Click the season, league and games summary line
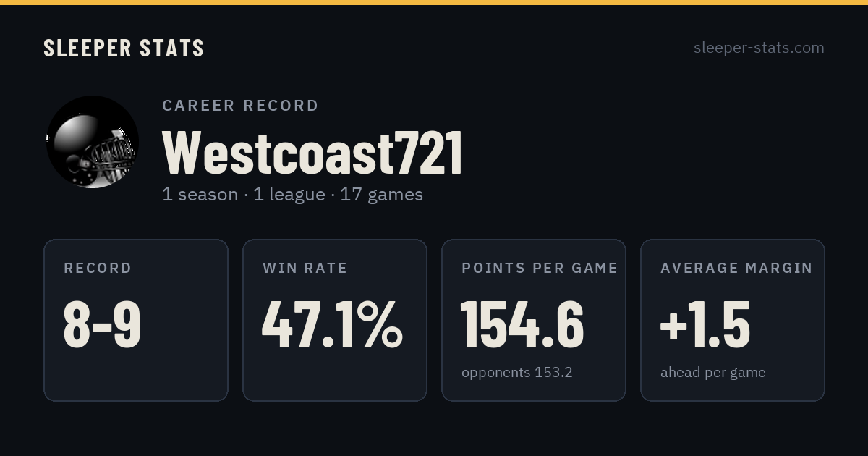Viewport: 868px width, 456px height. 292,195
